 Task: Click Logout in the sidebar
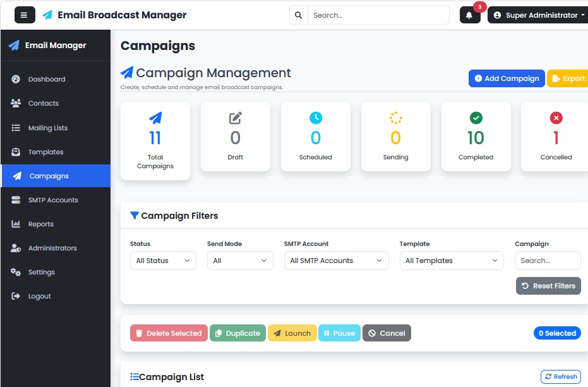(56, 296)
